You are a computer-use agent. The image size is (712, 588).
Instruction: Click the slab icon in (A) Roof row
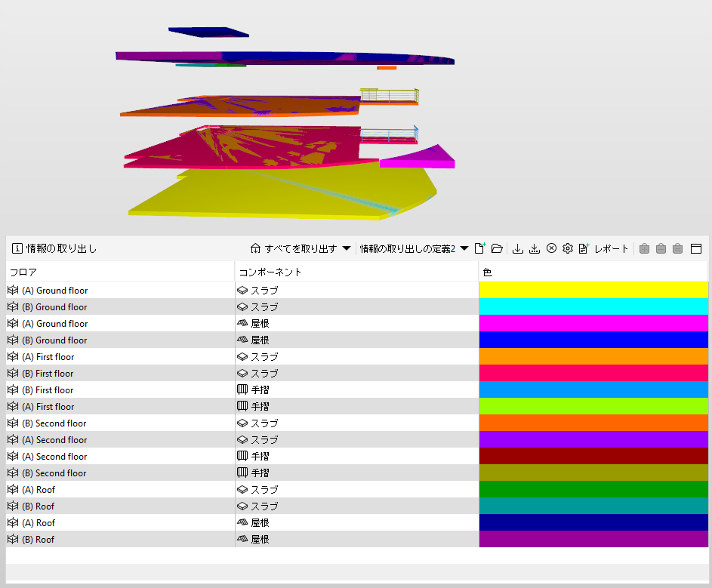pos(242,489)
